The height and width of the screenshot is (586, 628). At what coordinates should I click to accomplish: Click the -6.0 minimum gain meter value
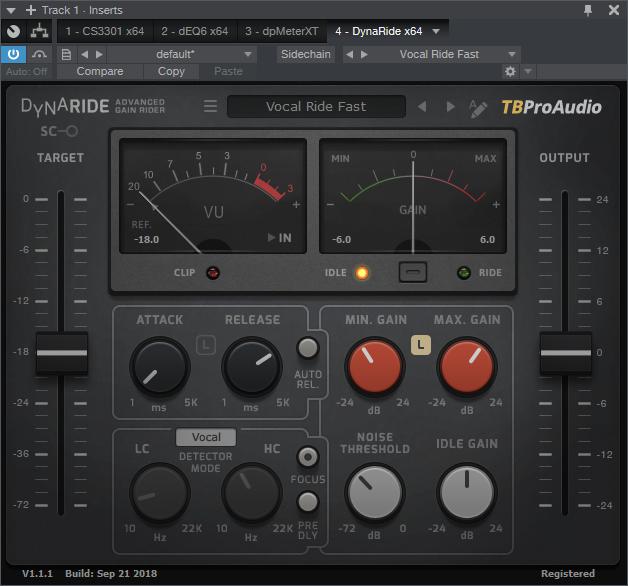click(x=342, y=240)
